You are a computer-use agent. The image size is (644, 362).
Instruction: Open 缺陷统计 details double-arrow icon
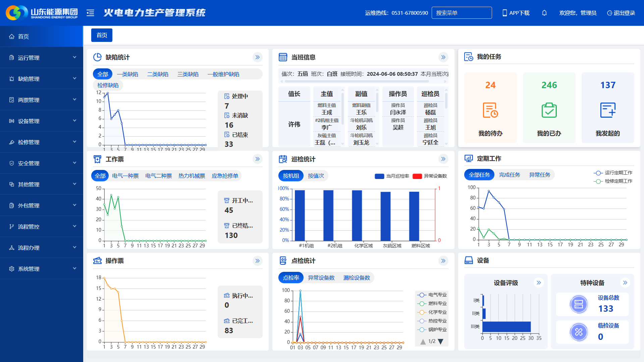click(x=257, y=57)
